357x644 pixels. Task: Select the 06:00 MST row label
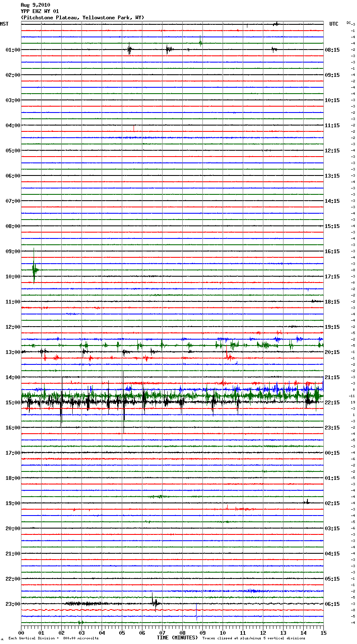click(13, 176)
